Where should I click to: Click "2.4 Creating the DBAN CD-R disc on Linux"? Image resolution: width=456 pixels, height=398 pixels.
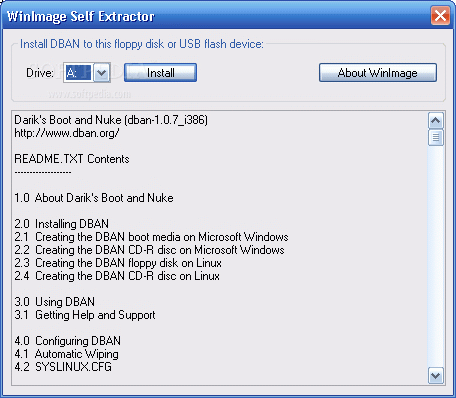(x=117, y=276)
